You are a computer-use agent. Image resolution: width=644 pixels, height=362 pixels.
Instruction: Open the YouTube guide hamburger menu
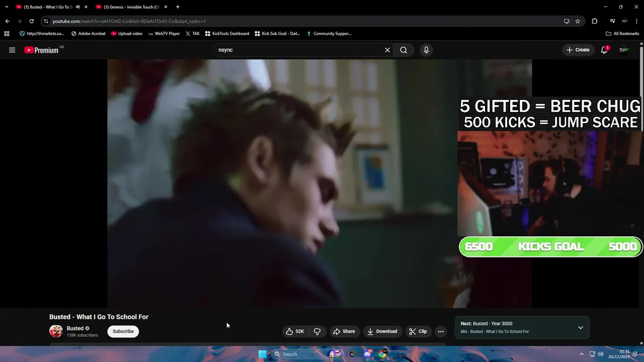(x=12, y=50)
